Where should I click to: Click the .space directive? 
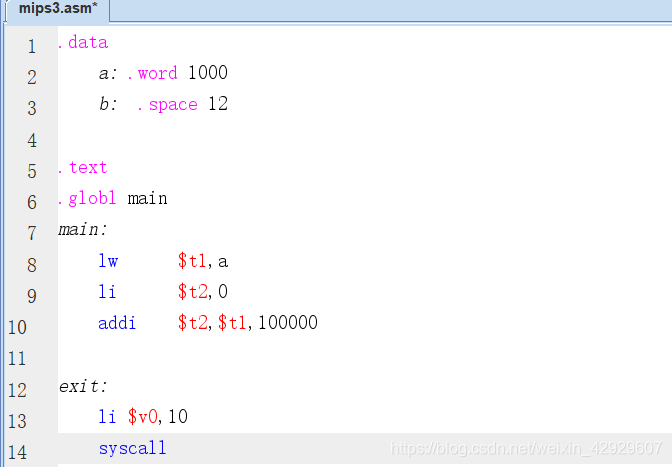pyautogui.click(x=168, y=105)
